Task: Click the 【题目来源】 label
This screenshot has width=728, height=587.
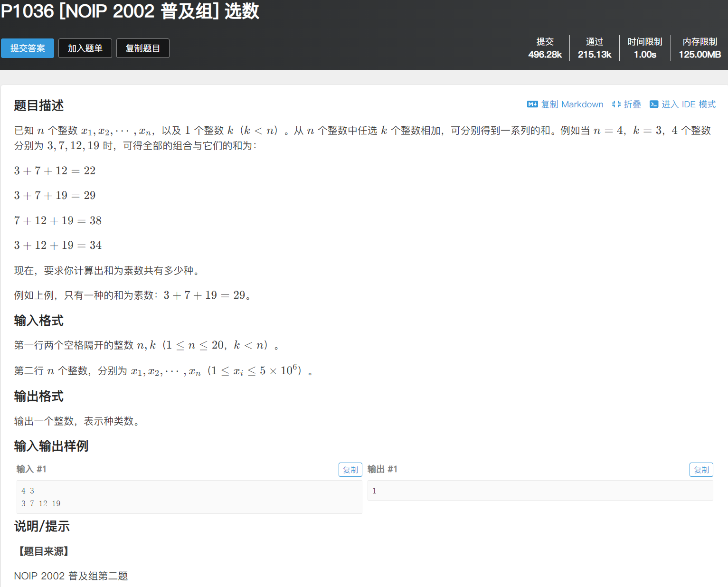Action: click(x=43, y=551)
